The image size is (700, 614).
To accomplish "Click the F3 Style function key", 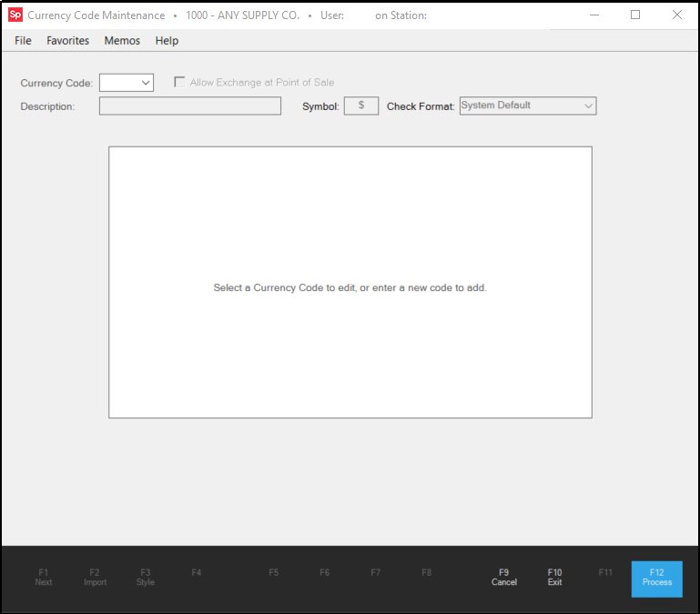I will (145, 577).
